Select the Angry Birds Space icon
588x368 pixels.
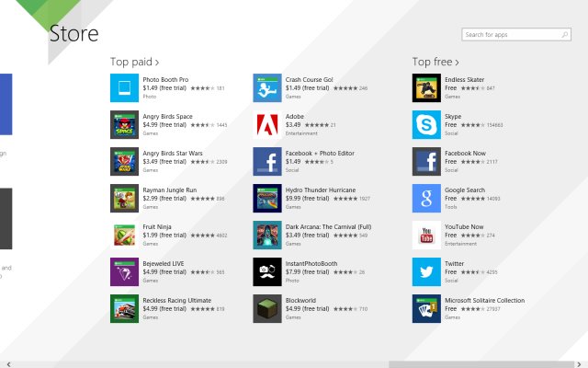point(124,125)
